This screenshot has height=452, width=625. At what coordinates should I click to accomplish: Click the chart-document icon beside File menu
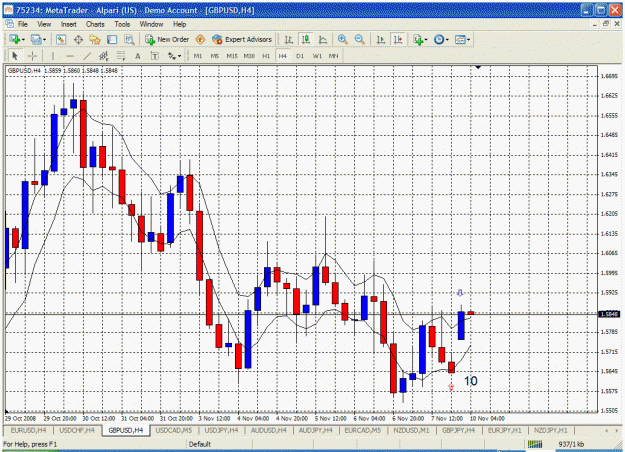10,24
